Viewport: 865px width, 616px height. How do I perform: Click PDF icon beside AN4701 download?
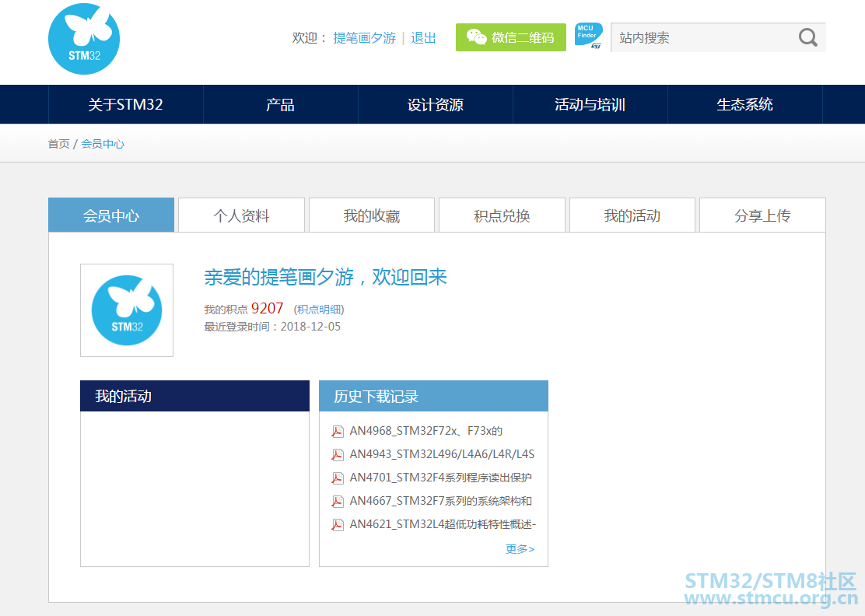337,478
